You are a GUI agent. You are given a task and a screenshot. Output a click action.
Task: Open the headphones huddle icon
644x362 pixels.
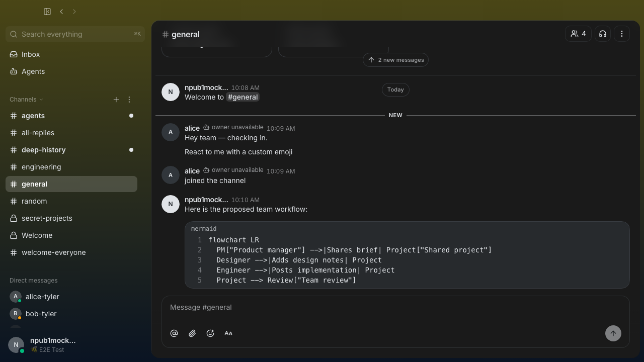click(603, 34)
